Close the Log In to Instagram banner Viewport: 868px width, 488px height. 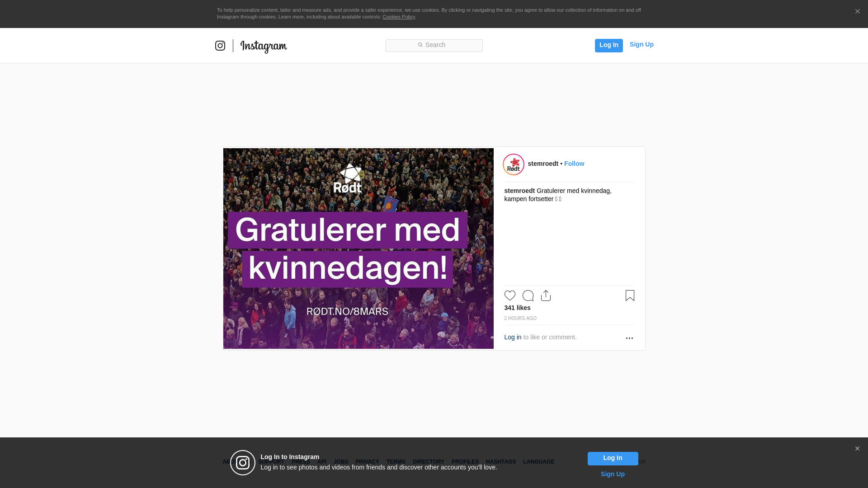[857, 449]
